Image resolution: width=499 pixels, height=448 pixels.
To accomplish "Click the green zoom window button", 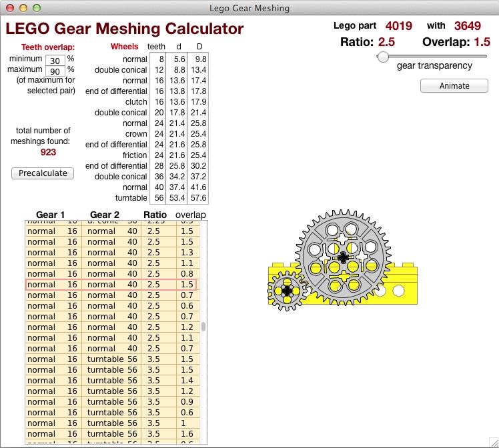I will tap(37, 8).
